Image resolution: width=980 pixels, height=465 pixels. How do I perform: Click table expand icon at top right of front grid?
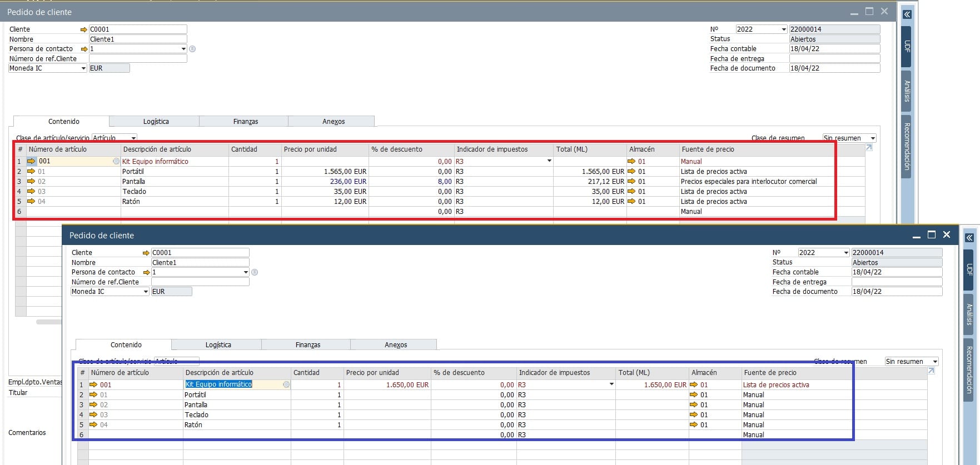[931, 371]
